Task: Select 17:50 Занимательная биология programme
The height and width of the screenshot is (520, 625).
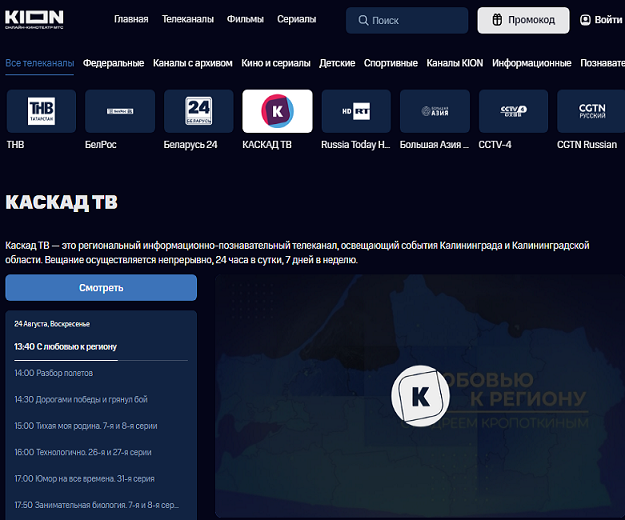Action: (x=97, y=505)
